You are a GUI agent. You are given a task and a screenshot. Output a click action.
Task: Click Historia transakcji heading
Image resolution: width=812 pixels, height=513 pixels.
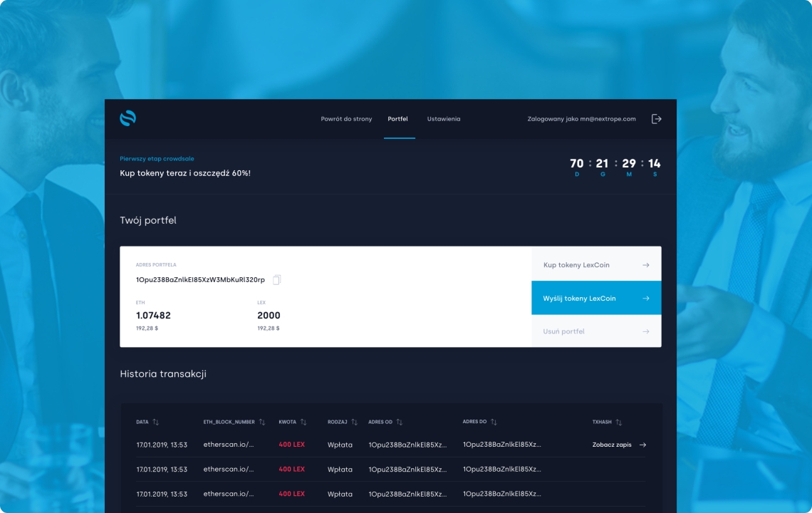163,373
